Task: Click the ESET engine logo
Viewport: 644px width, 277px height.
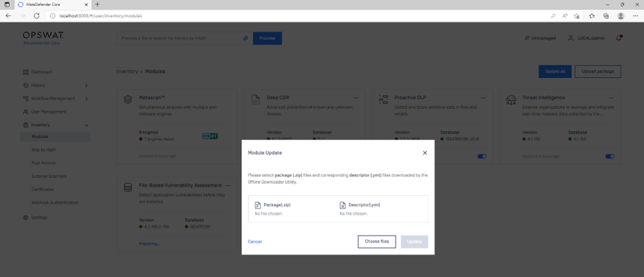Action: pos(209,136)
